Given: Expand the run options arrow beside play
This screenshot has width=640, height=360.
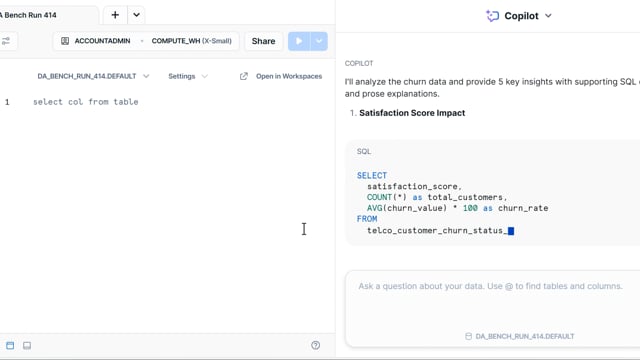Looking at the screenshot, I should point(319,41).
